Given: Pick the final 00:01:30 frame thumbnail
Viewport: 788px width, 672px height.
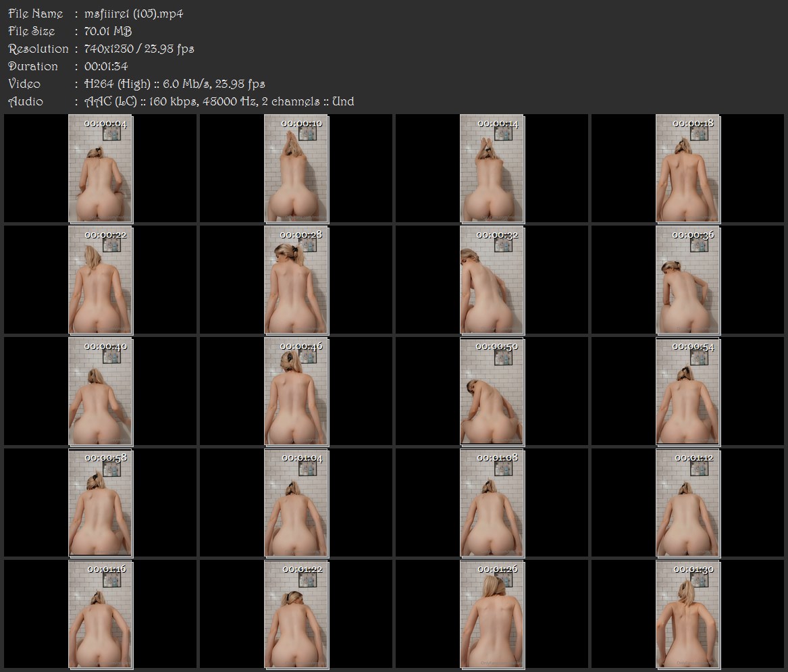Looking at the screenshot, I should (688, 614).
